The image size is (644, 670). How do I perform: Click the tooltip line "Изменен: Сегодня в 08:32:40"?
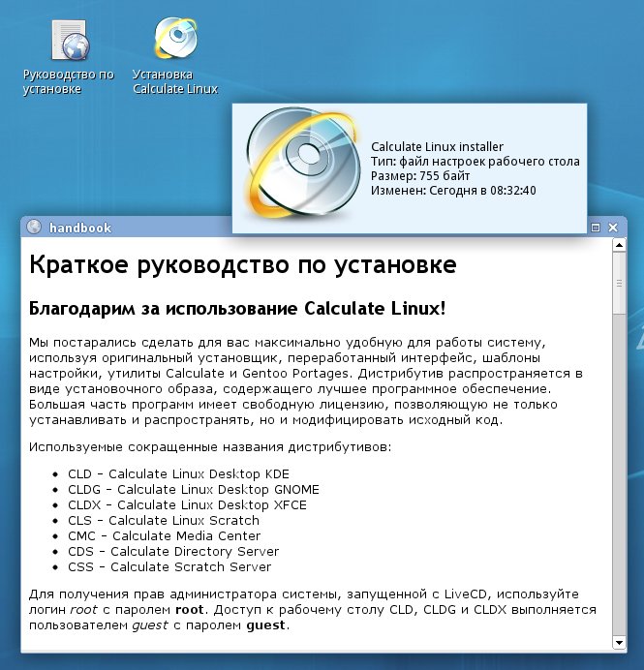(453, 190)
